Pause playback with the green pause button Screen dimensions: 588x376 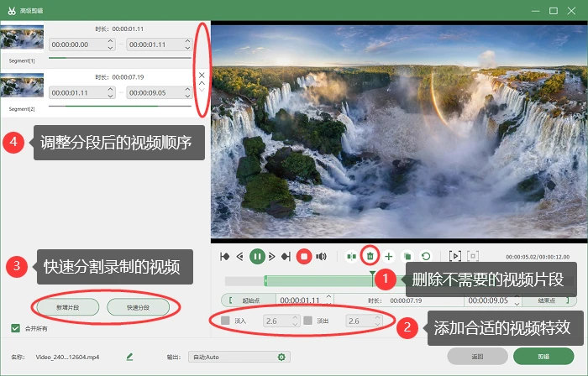(x=257, y=257)
